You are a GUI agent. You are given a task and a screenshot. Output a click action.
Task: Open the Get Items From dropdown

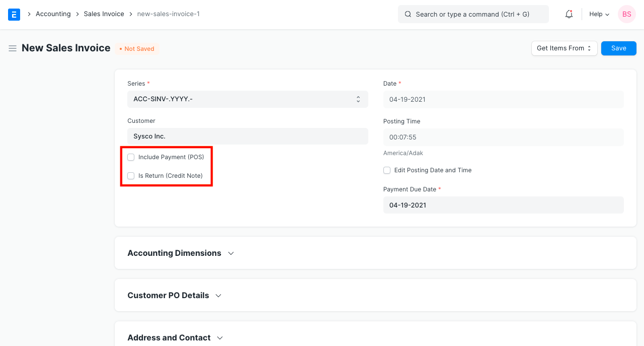coord(564,48)
